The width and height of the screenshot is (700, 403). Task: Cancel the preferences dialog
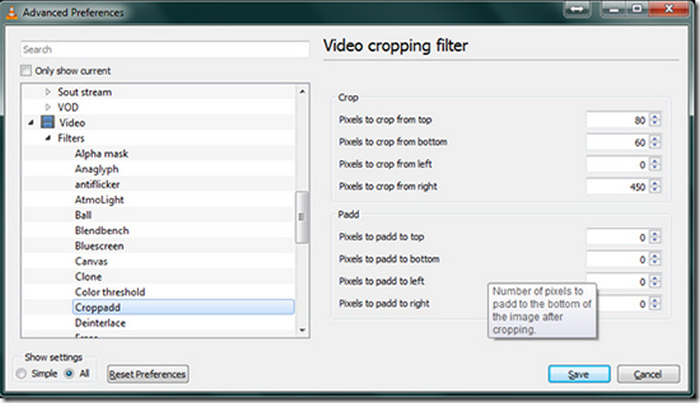[x=648, y=374]
